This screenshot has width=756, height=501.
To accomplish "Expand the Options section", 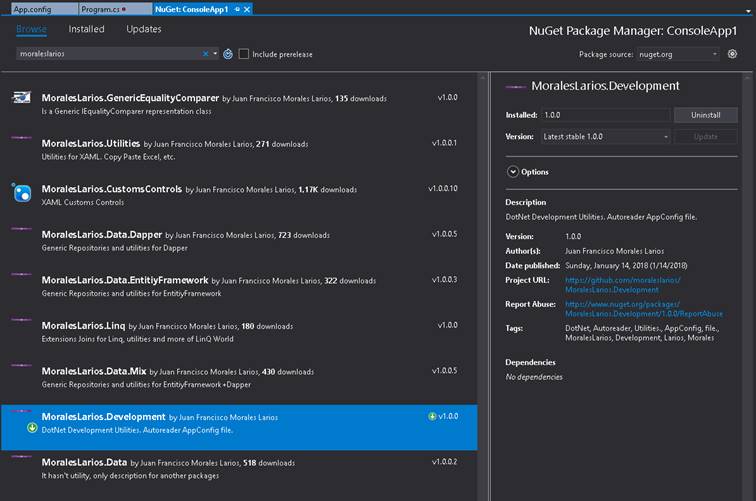I will click(513, 172).
